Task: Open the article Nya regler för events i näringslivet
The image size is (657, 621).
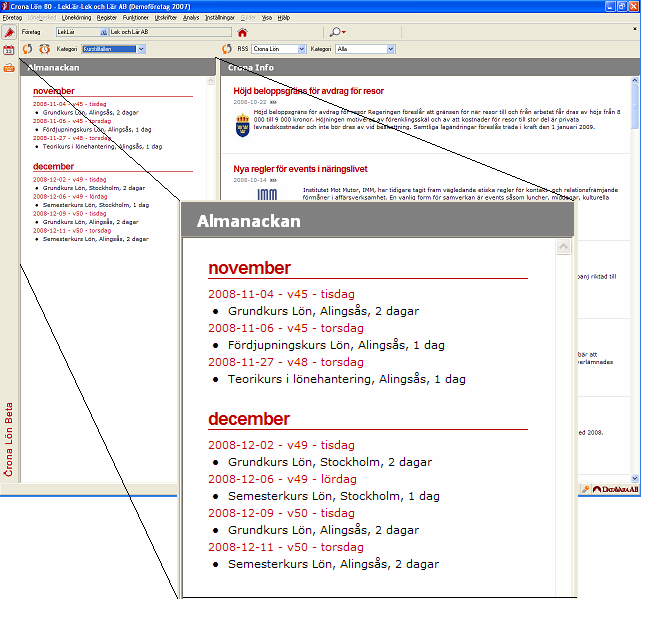Action: click(300, 169)
